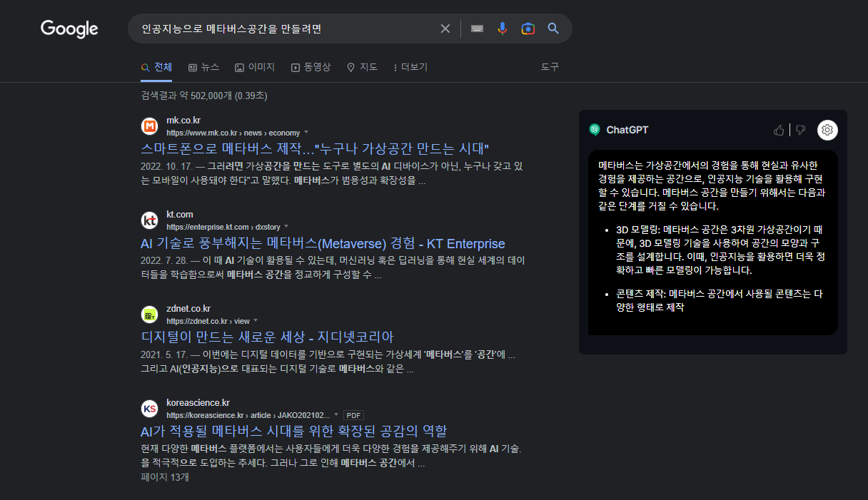Like the ChatGPT answer with thumbs-up
Image resolution: width=868 pixels, height=500 pixels.
tap(779, 130)
